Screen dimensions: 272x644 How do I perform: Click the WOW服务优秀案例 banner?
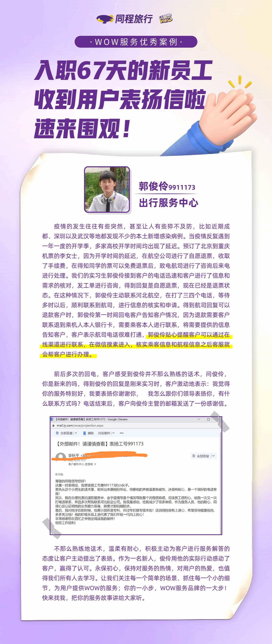click(136, 42)
